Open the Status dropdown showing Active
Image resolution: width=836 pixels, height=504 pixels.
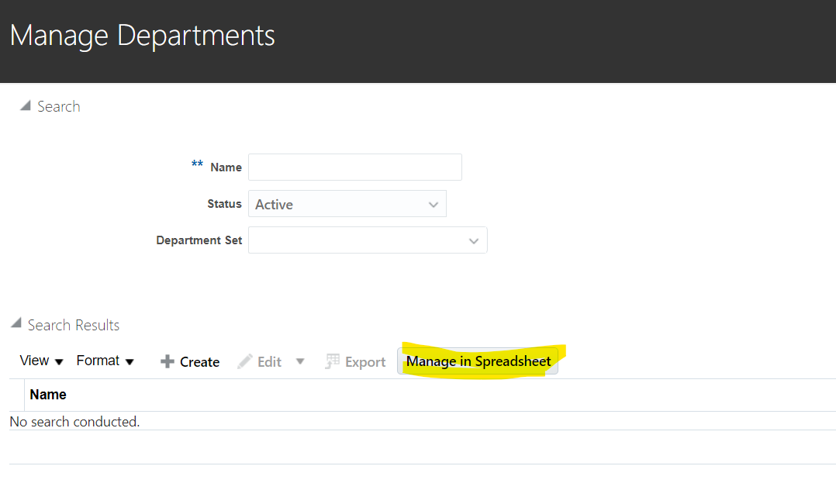pyautogui.click(x=347, y=204)
